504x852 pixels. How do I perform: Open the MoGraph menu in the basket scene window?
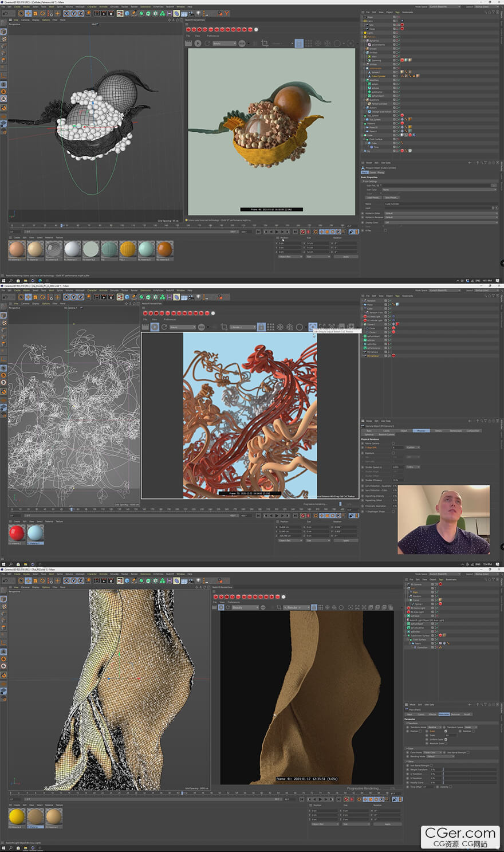pyautogui.click(x=80, y=7)
